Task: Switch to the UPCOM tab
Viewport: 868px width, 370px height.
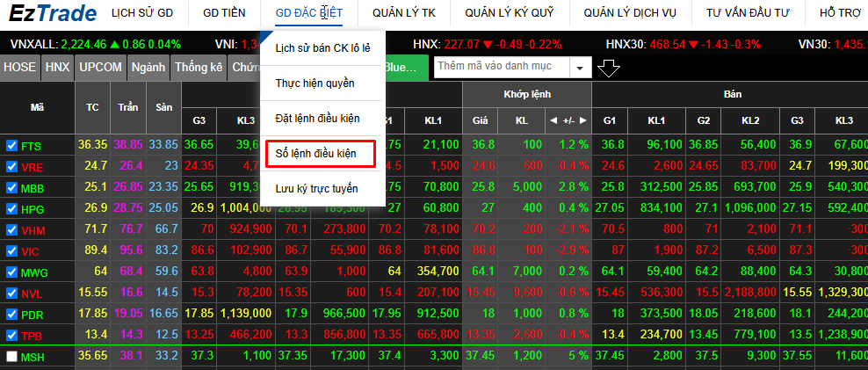Action: tap(101, 68)
